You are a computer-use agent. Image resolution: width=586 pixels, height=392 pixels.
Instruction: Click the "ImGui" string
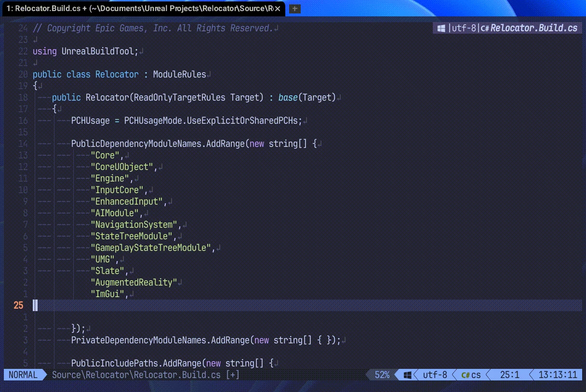point(107,294)
